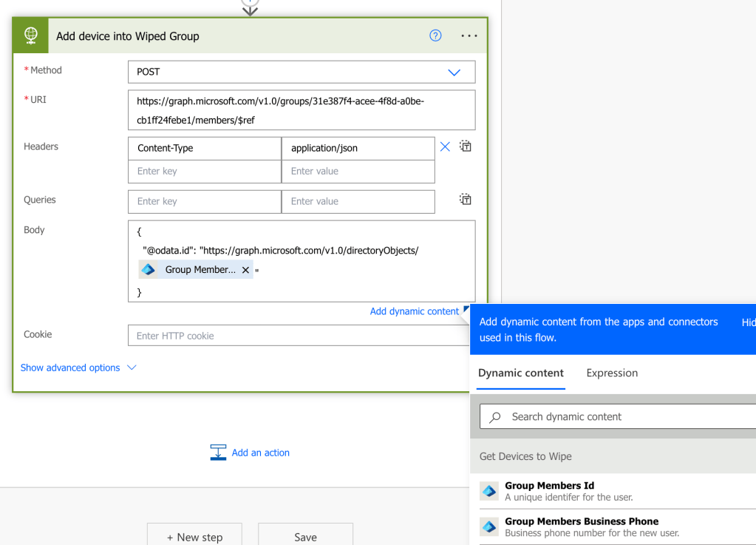Switch to the Expression tab
The width and height of the screenshot is (756, 545).
coord(612,373)
